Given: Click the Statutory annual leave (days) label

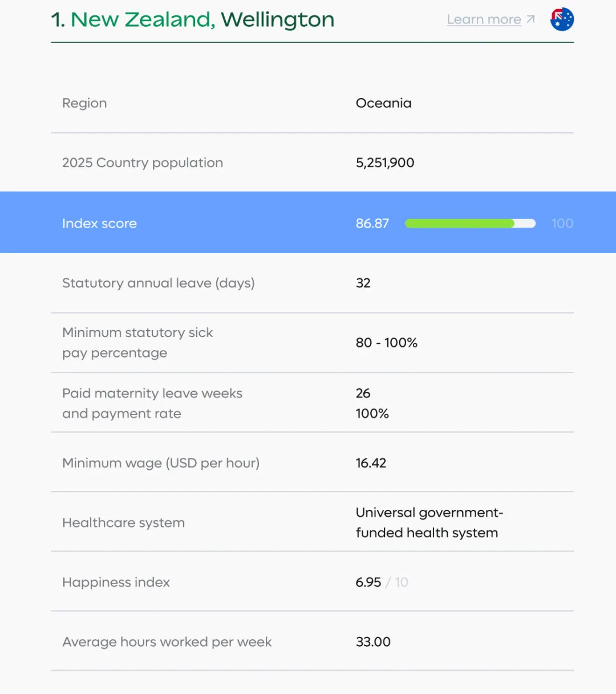Looking at the screenshot, I should (x=158, y=283).
